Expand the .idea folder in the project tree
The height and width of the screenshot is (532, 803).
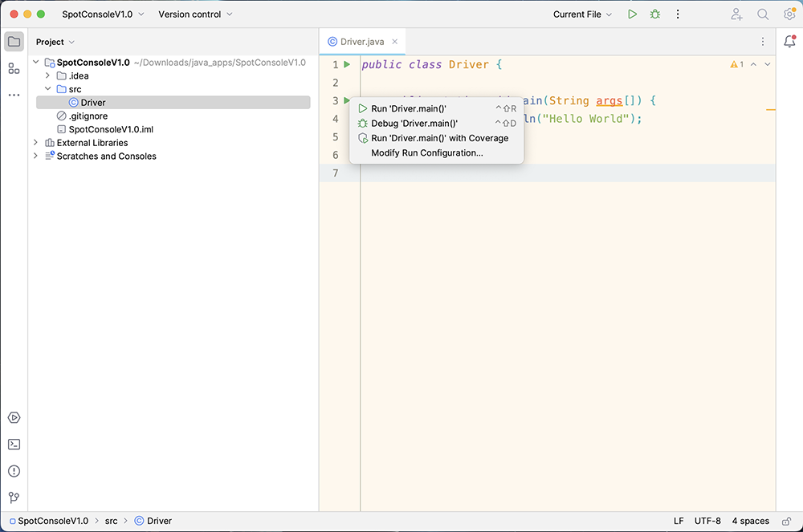tap(48, 75)
